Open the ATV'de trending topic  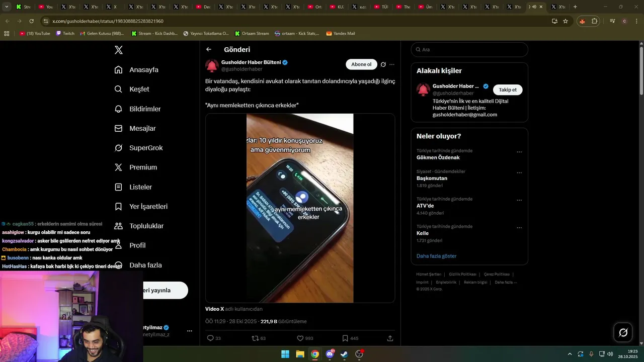[x=425, y=206]
